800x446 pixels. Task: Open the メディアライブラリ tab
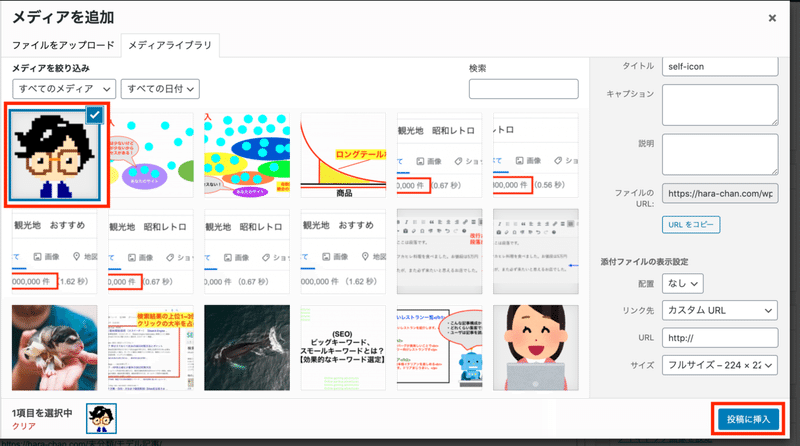170,45
